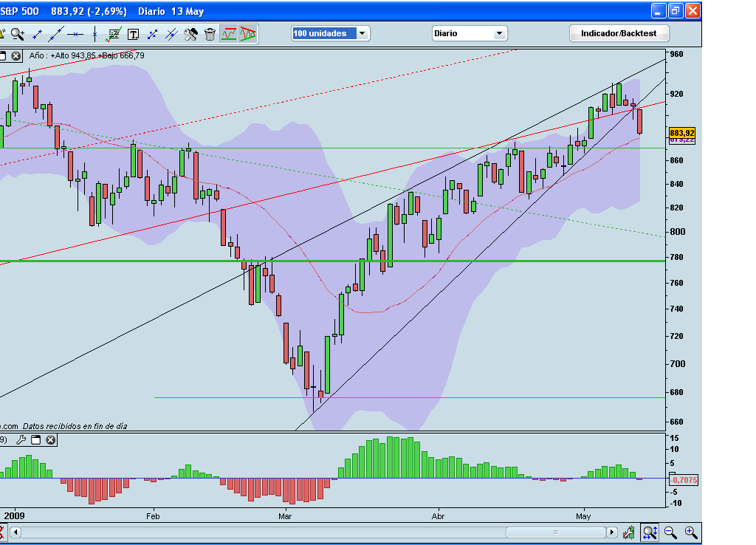Open the 100 unidades dropdown
Viewport: 756px width, 545px height.
(x=362, y=33)
